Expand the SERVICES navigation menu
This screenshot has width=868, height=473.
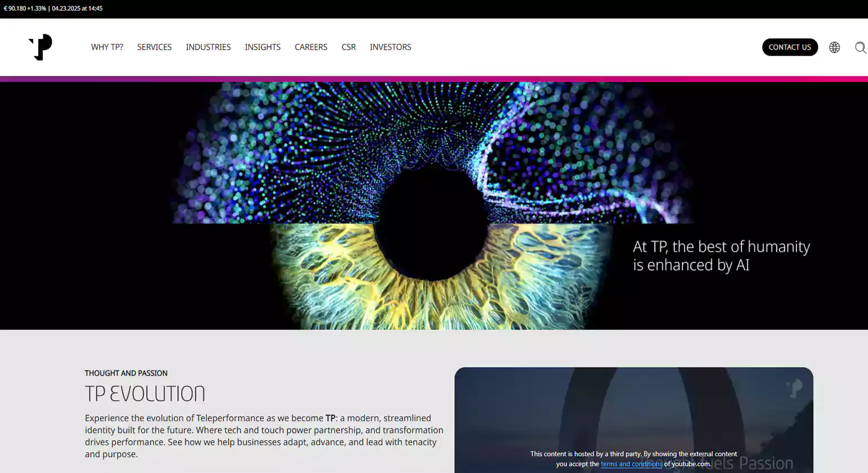[x=154, y=47]
